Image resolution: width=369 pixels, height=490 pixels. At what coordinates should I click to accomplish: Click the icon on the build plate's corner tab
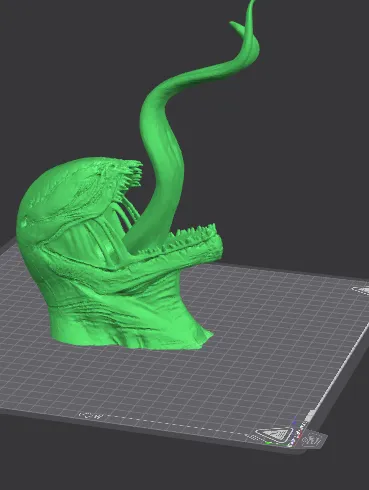(311, 440)
